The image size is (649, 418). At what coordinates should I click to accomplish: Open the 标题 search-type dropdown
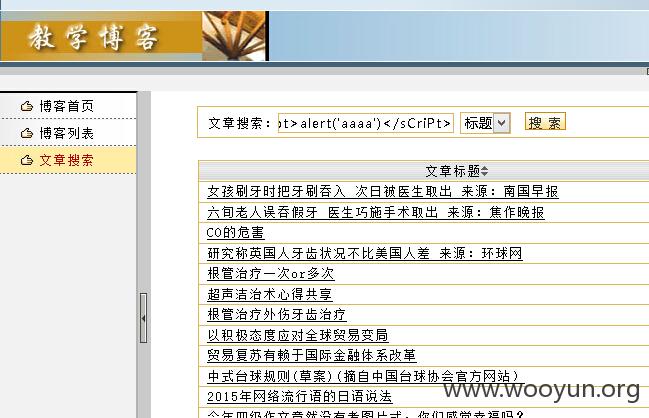click(x=485, y=123)
